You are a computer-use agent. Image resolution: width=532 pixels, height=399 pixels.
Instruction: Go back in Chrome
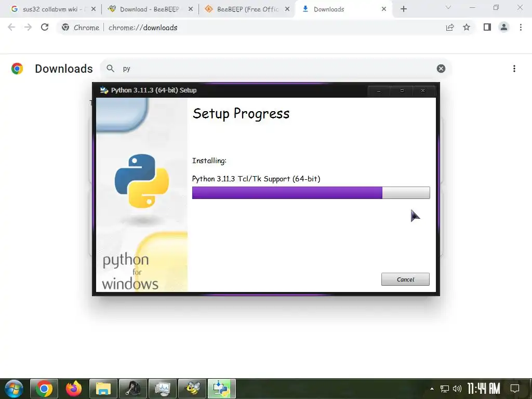pyautogui.click(x=11, y=28)
